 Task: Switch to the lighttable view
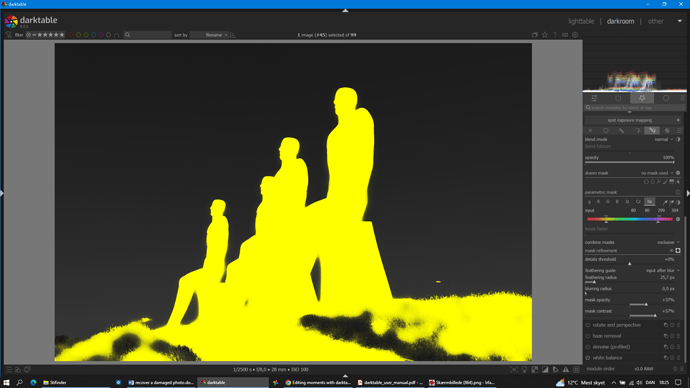tap(581, 21)
